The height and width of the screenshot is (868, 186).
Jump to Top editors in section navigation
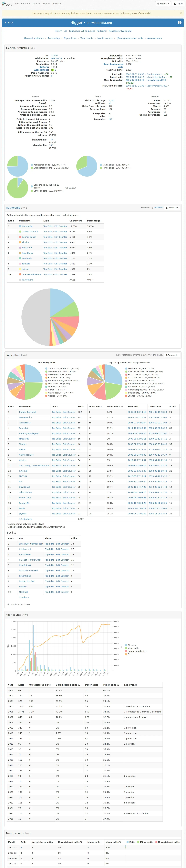point(70,38)
